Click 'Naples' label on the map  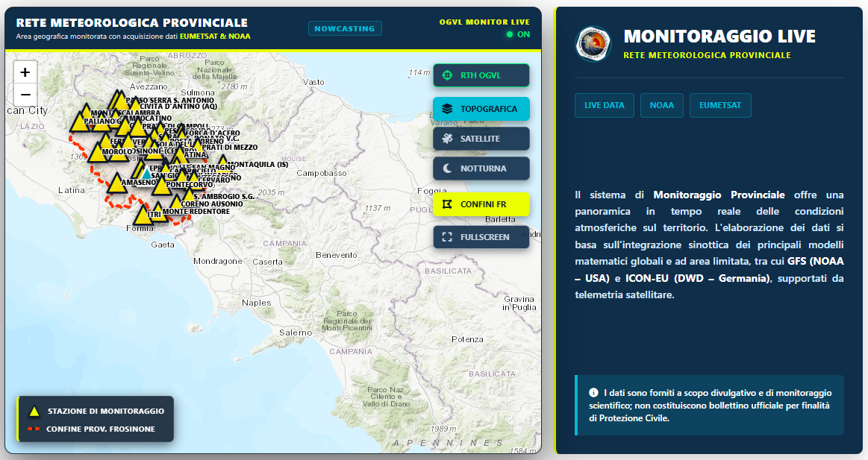(x=256, y=303)
